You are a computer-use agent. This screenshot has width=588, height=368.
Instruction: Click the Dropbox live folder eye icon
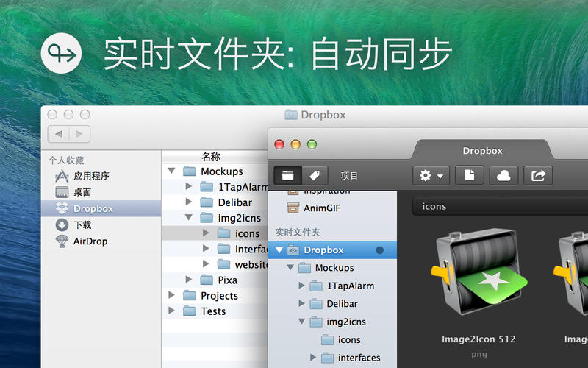pyautogui.click(x=293, y=250)
